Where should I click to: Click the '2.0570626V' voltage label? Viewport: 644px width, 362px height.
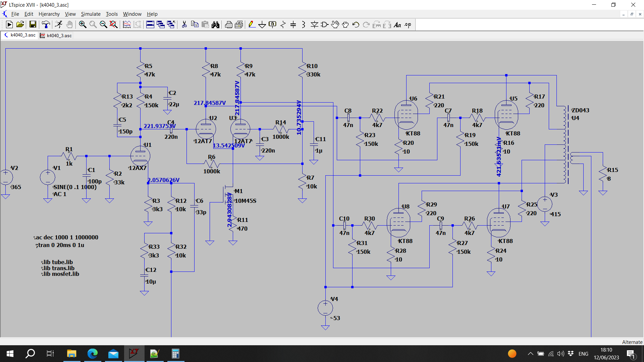pos(164,180)
